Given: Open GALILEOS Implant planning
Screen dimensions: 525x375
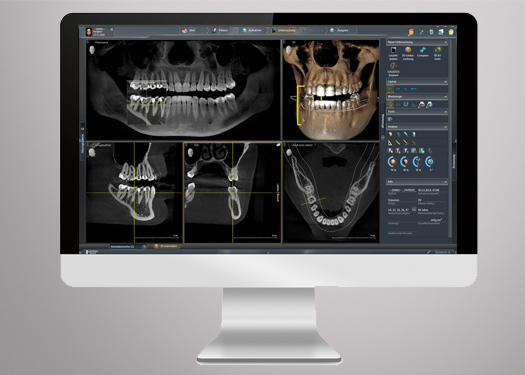Looking at the screenshot, I should (393, 70).
